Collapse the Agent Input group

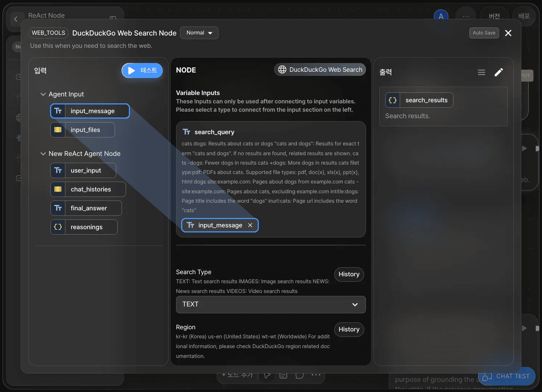pos(43,94)
